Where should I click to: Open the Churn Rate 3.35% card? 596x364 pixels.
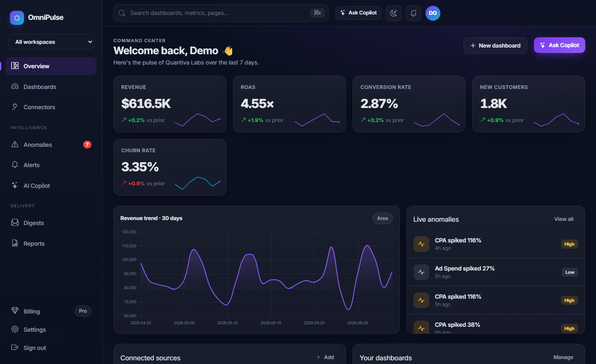(170, 167)
